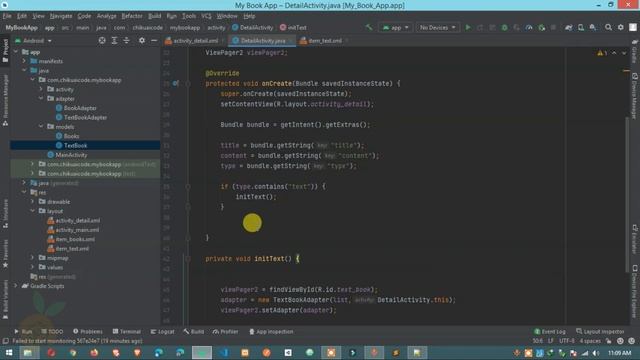Open the Build menu
This screenshot has width=640, height=360.
154,16
